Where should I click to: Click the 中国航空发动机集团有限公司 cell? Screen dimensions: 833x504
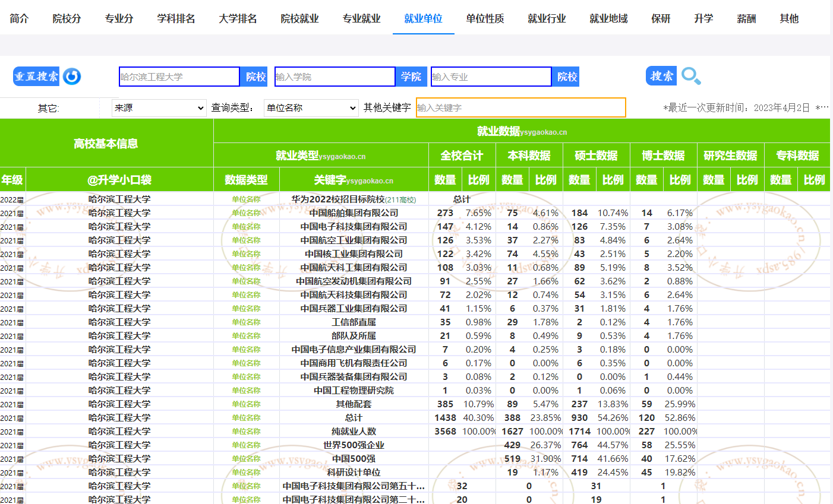[x=354, y=281]
